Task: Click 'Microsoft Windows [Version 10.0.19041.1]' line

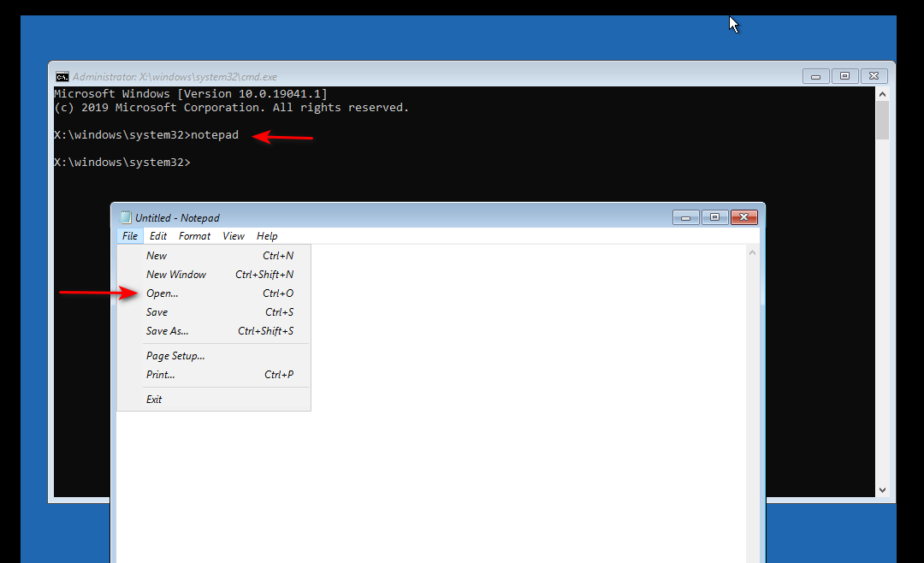Action: click(x=190, y=94)
